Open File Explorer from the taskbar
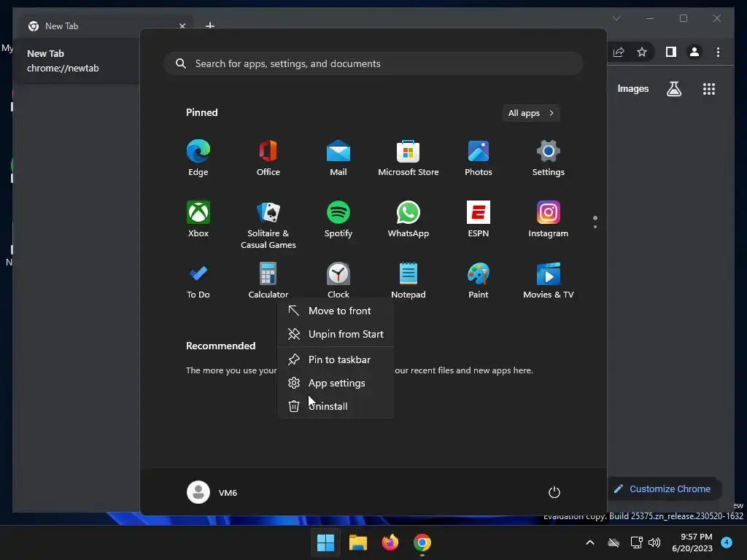The width and height of the screenshot is (747, 560). tap(357, 542)
